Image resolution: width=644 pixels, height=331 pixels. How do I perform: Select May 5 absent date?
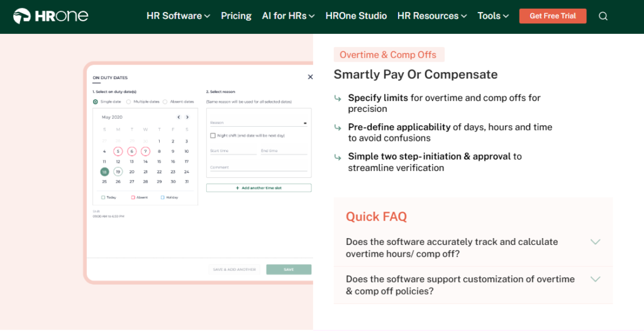(x=118, y=151)
